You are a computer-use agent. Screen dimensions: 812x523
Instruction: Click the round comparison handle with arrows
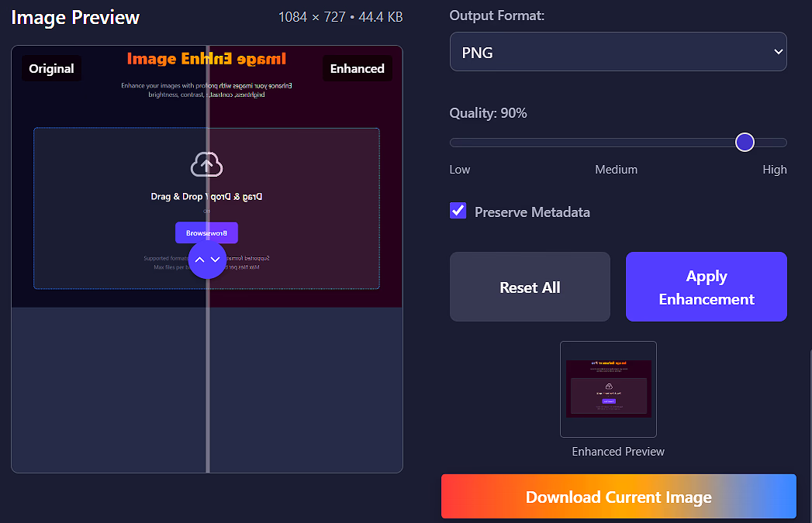(x=207, y=260)
